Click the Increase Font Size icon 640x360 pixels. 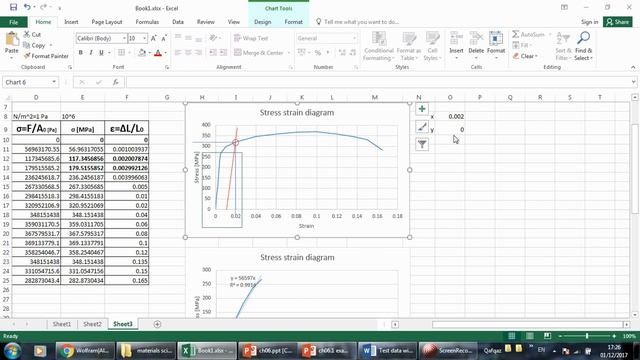pos(153,38)
